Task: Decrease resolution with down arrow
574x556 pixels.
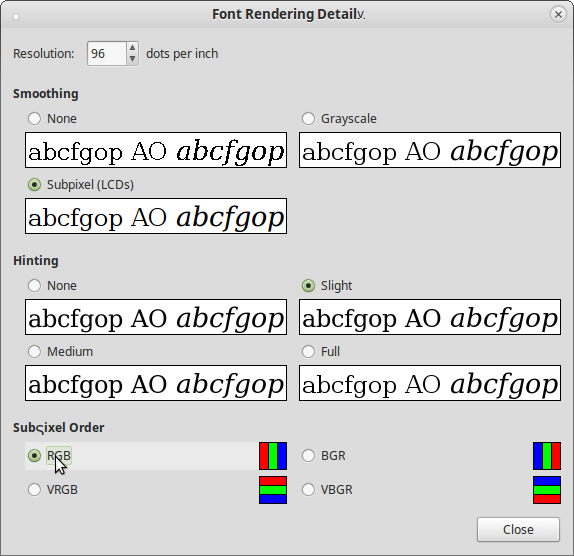Action: point(133,59)
